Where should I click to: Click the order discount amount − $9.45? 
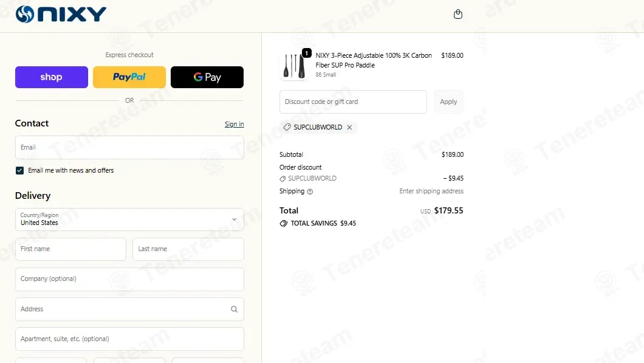tap(453, 178)
